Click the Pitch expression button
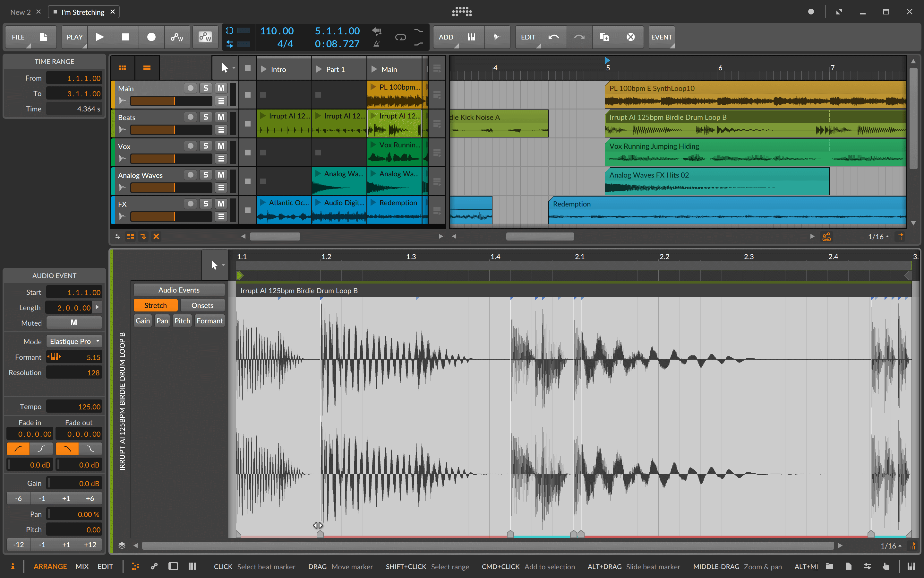The height and width of the screenshot is (578, 924). click(182, 321)
